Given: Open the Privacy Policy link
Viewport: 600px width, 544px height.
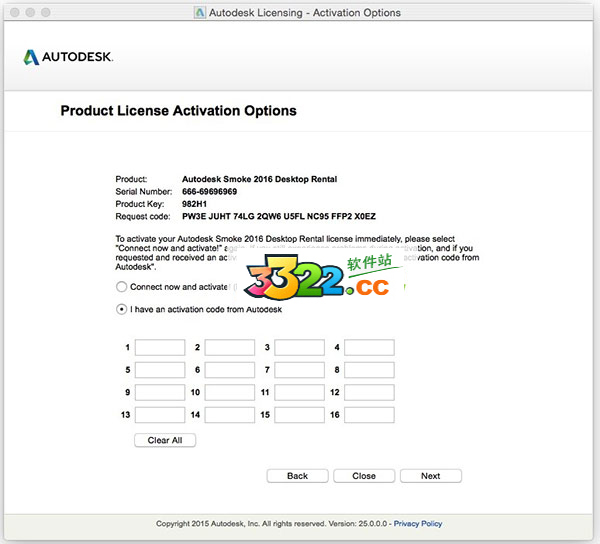Looking at the screenshot, I should pos(418,523).
